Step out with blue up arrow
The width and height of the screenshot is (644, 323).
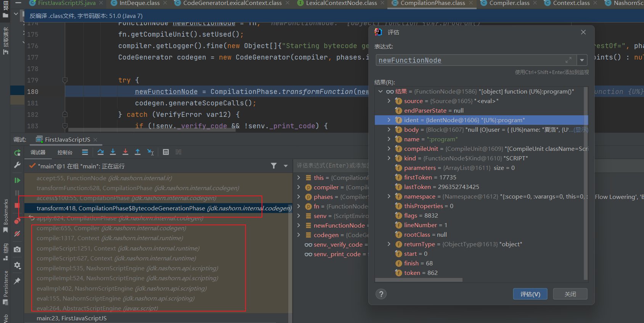pyautogui.click(x=138, y=152)
